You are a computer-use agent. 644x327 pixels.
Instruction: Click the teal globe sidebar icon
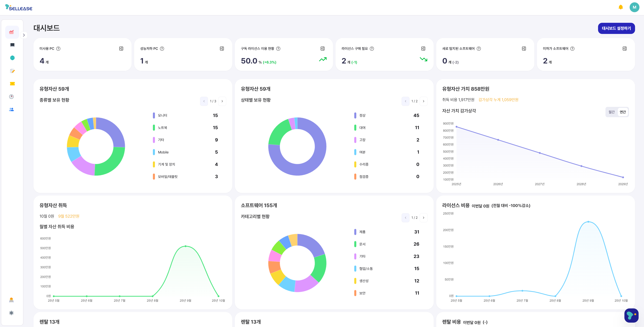click(12, 58)
